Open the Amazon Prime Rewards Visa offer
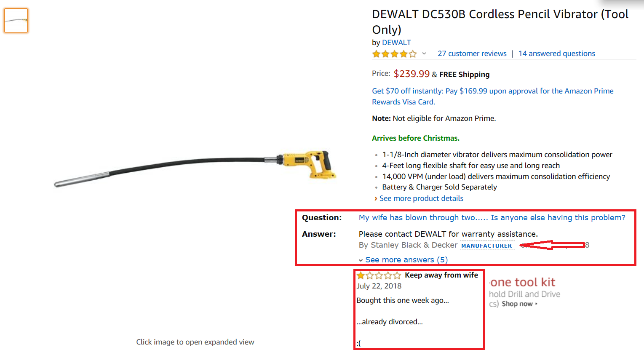Screen dimensions: 644x350 click(492, 96)
